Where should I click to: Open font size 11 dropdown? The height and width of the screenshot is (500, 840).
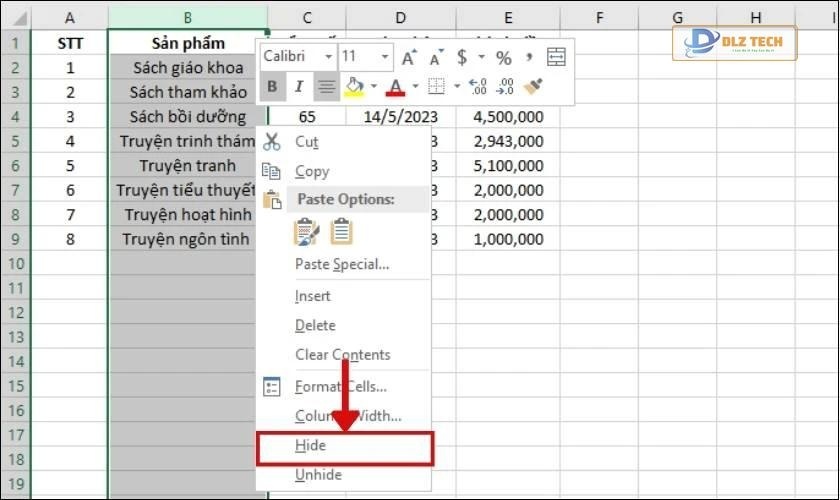click(x=384, y=56)
